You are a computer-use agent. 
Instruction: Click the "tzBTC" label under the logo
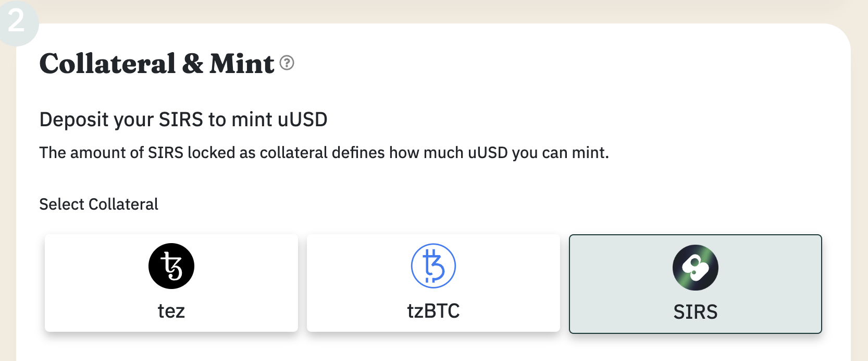[433, 311]
